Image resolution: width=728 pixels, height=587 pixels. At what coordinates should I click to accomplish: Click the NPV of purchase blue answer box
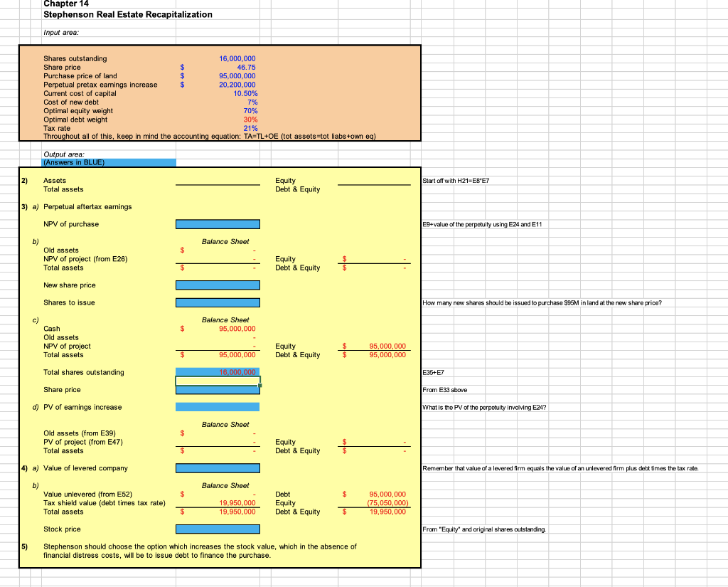tap(218, 223)
